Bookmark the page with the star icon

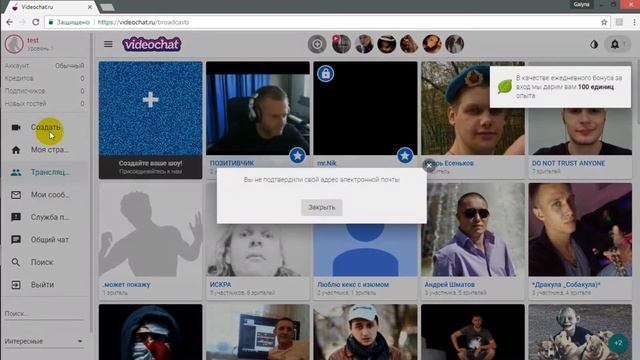click(x=604, y=22)
